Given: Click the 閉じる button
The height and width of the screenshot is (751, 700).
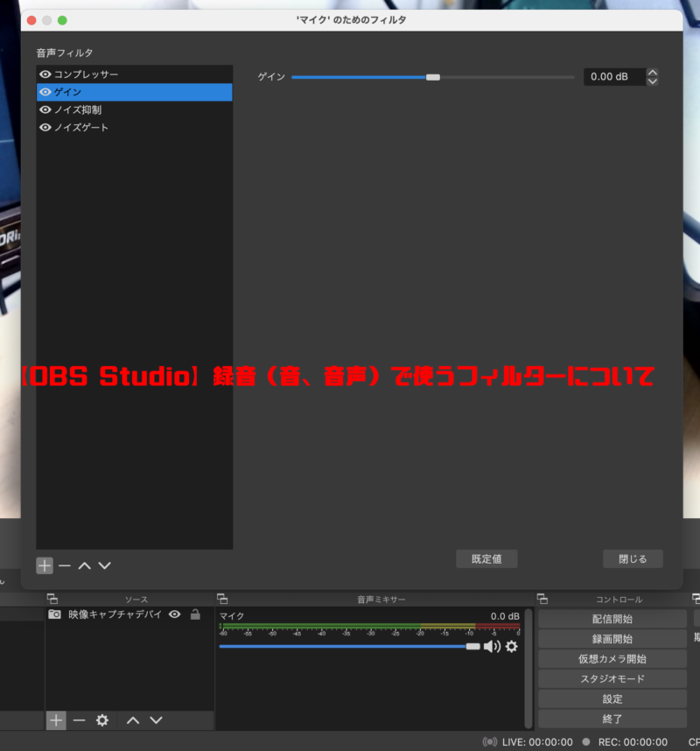Looking at the screenshot, I should tap(633, 559).
